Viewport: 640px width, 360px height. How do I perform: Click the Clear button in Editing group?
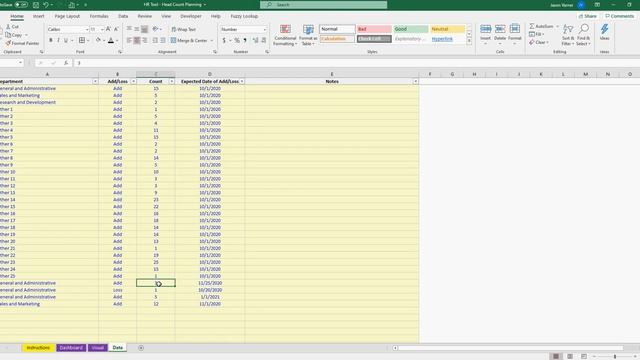pos(539,42)
